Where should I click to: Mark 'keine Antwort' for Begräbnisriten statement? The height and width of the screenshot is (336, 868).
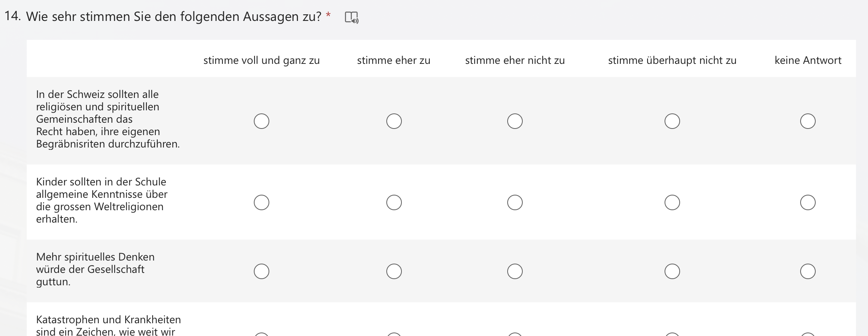pyautogui.click(x=808, y=121)
